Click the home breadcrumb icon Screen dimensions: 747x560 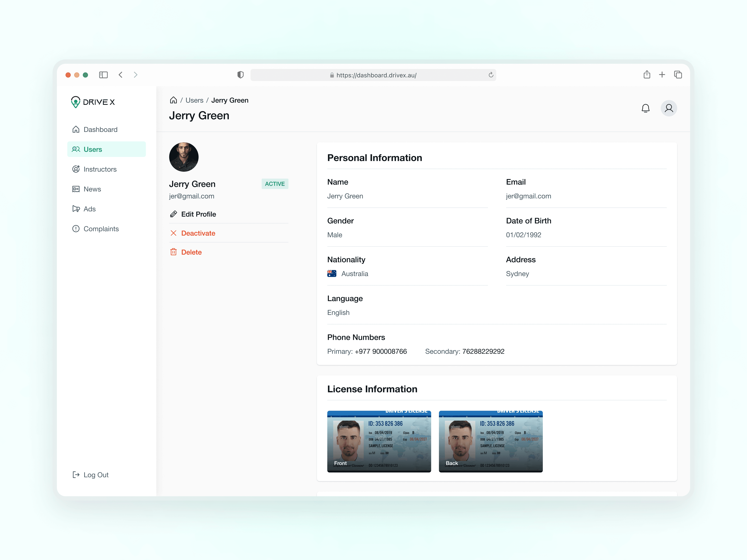click(173, 100)
